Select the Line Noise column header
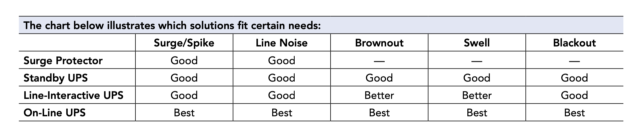Screen dimensions: 644x139 coord(282,43)
